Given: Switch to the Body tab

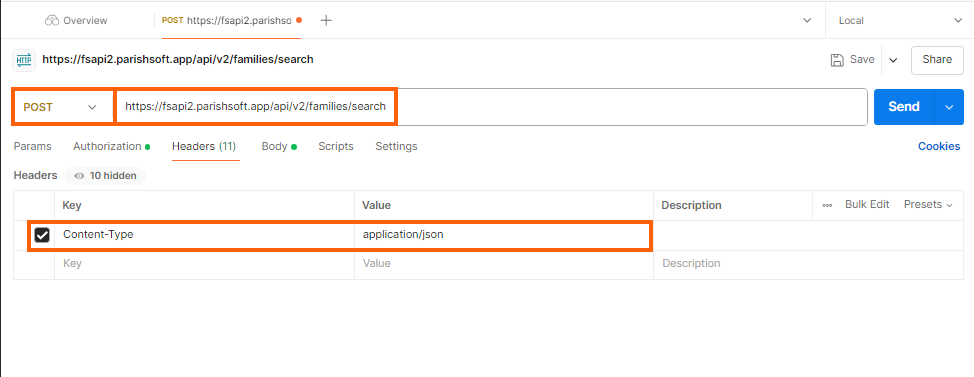Looking at the screenshot, I should [x=279, y=147].
